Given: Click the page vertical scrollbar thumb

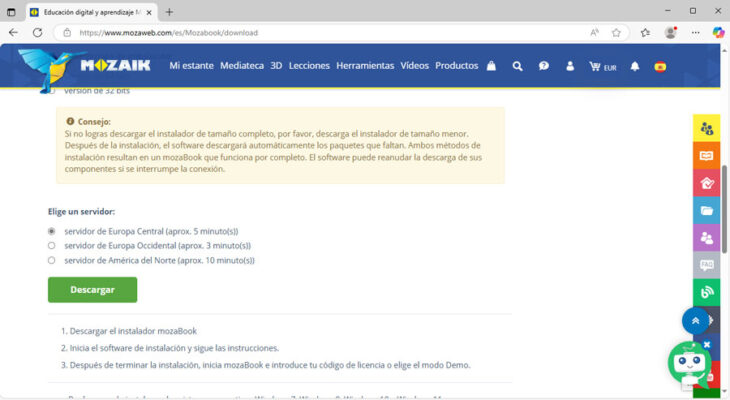Looking at the screenshot, I should pyautogui.click(x=724, y=210).
